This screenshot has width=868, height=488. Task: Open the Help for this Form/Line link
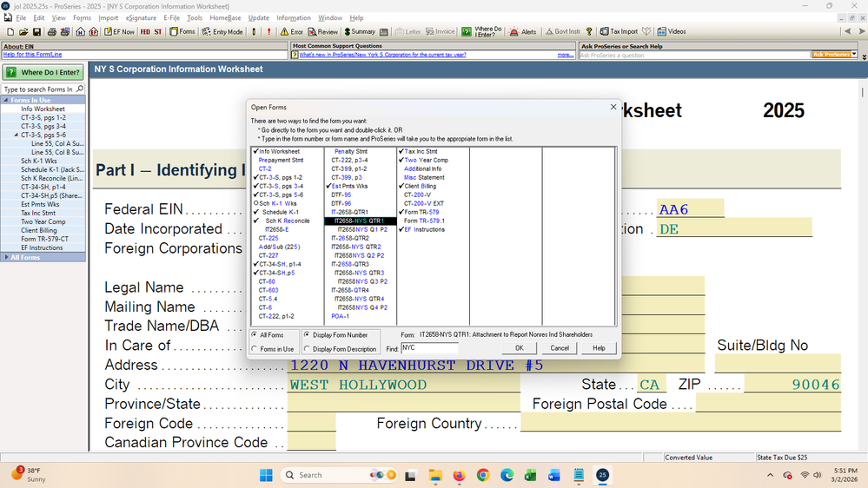click(32, 55)
